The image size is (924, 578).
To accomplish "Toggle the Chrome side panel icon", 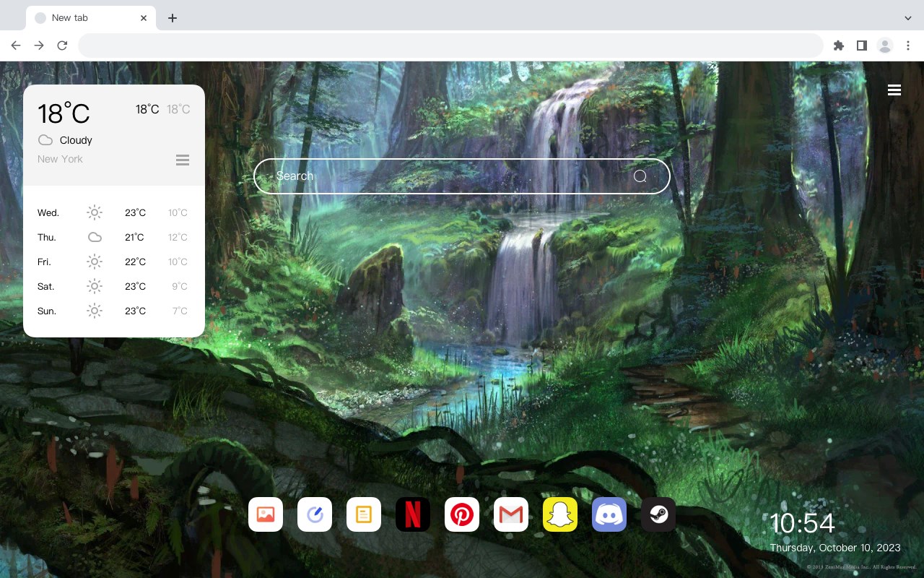I will [861, 46].
